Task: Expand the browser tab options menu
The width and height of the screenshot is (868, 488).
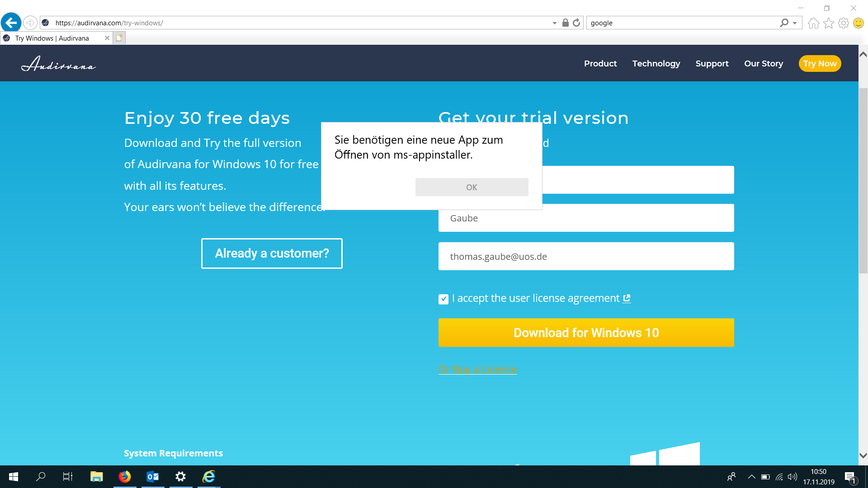Action: click(x=119, y=38)
